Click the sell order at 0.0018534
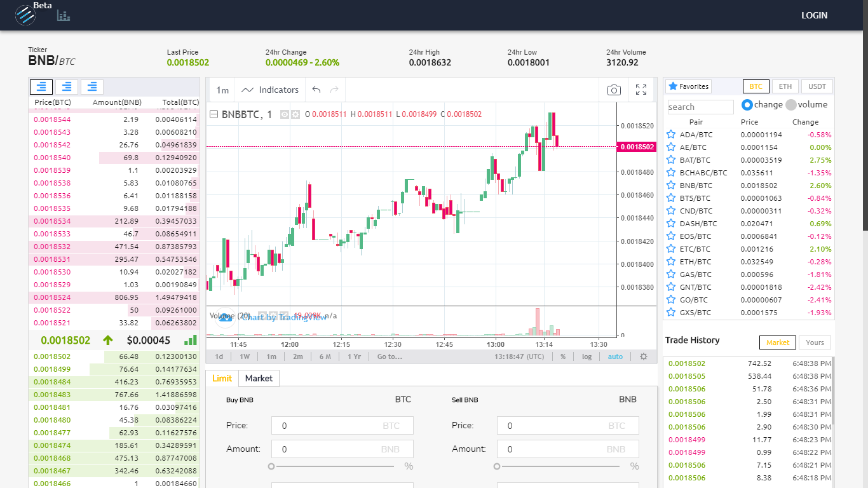The height and width of the screenshot is (488, 868). [114, 221]
